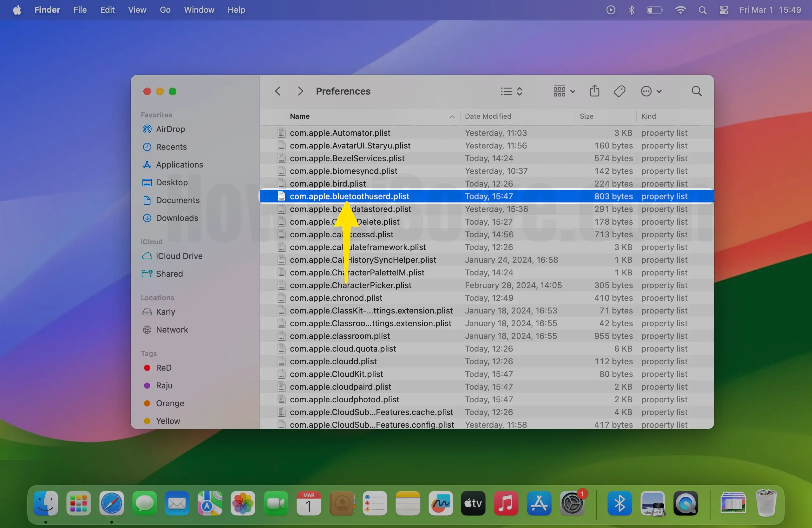
Task: Open Control Center in the menu bar
Action: pyautogui.click(x=724, y=10)
